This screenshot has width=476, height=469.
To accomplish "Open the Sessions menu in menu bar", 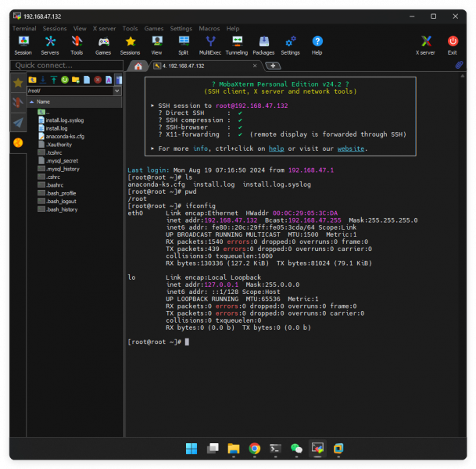I will pos(55,29).
